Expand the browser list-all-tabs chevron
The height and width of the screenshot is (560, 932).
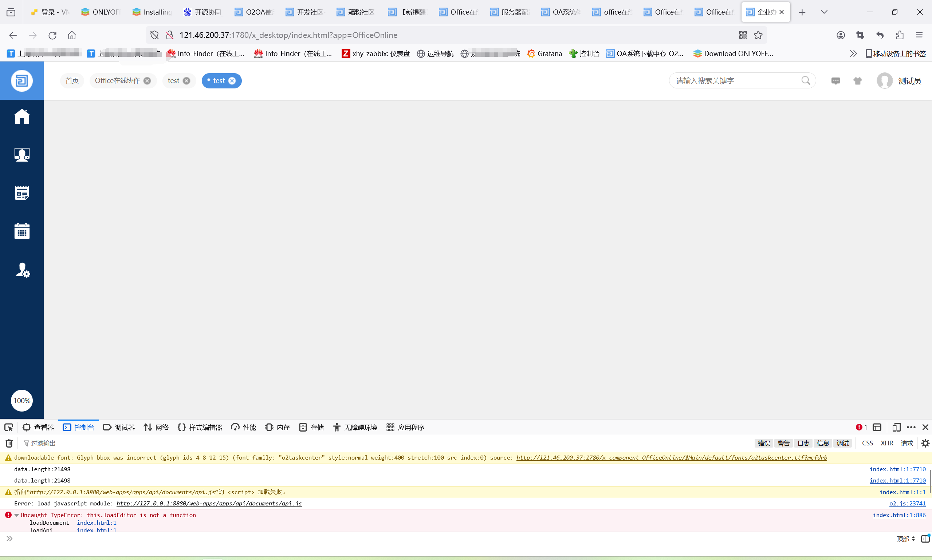pyautogui.click(x=824, y=12)
